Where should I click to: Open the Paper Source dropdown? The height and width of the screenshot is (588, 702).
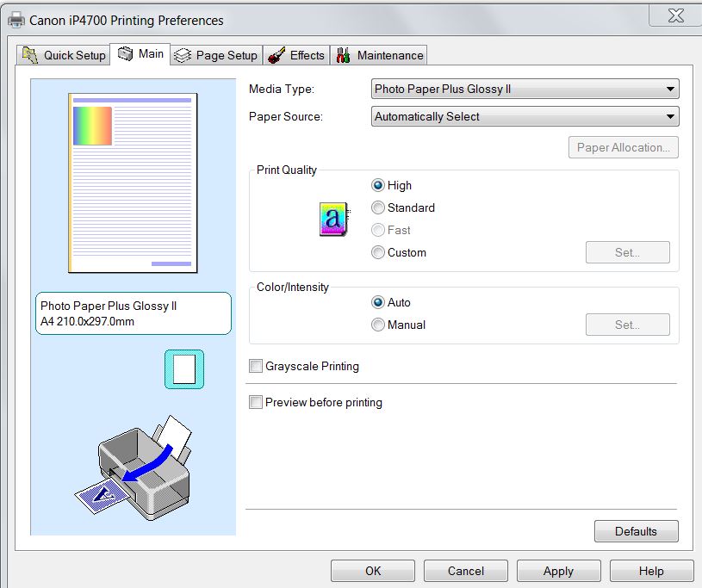[x=525, y=117]
